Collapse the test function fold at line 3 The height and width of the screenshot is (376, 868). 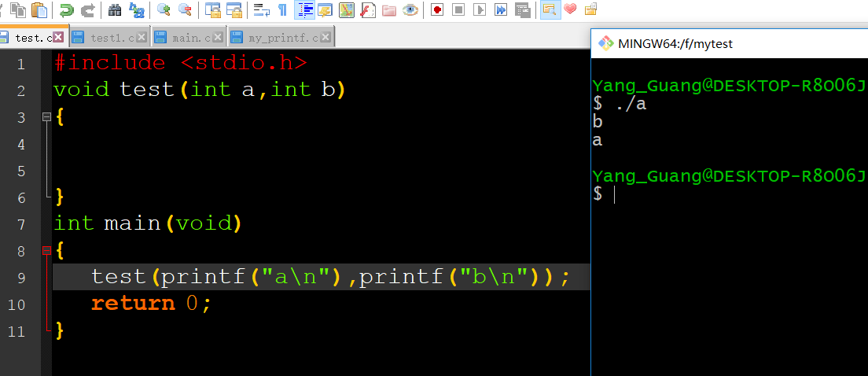[x=46, y=117]
